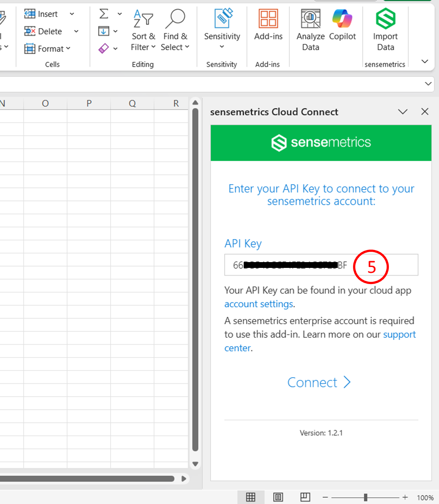Click the "sensemetrics Cloud Connect" pane title
Screen dimensions: 439x504
pos(274,112)
